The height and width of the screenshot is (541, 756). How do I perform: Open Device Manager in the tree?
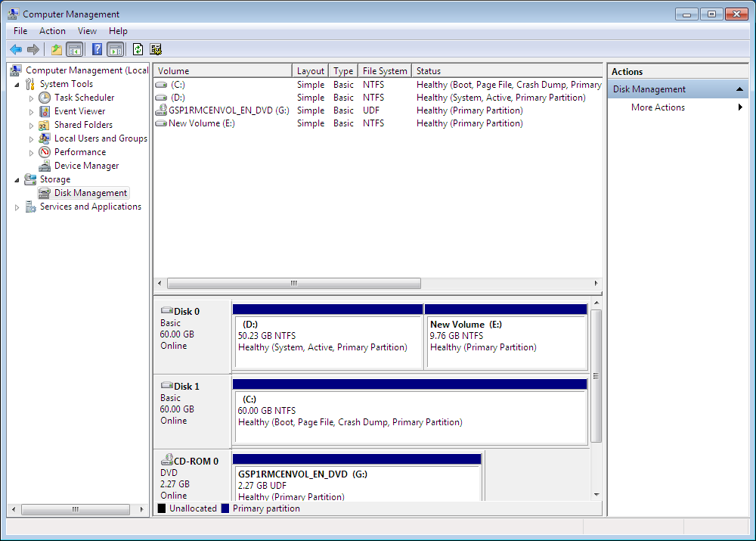point(86,166)
